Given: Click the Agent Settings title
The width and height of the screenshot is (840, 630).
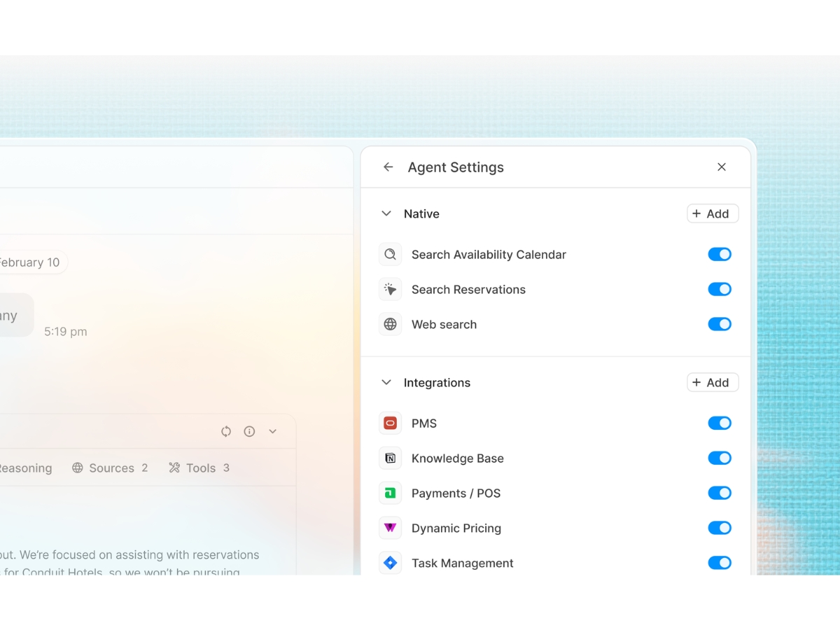Looking at the screenshot, I should click(x=456, y=167).
